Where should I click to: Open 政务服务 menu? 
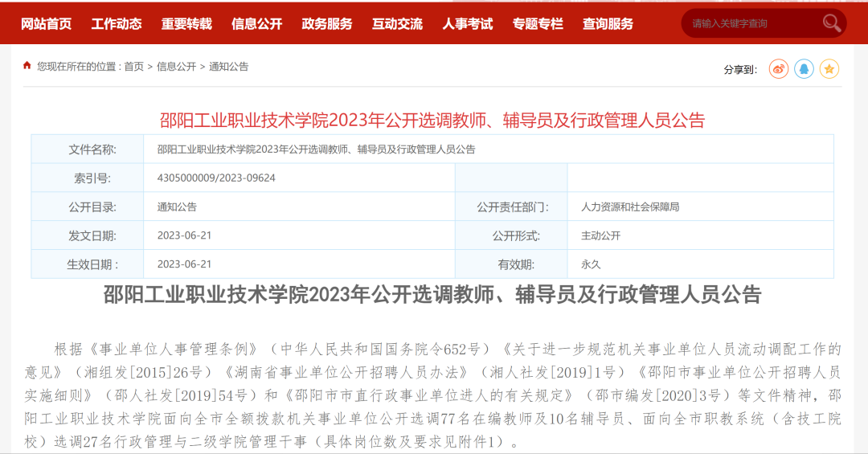click(x=327, y=24)
